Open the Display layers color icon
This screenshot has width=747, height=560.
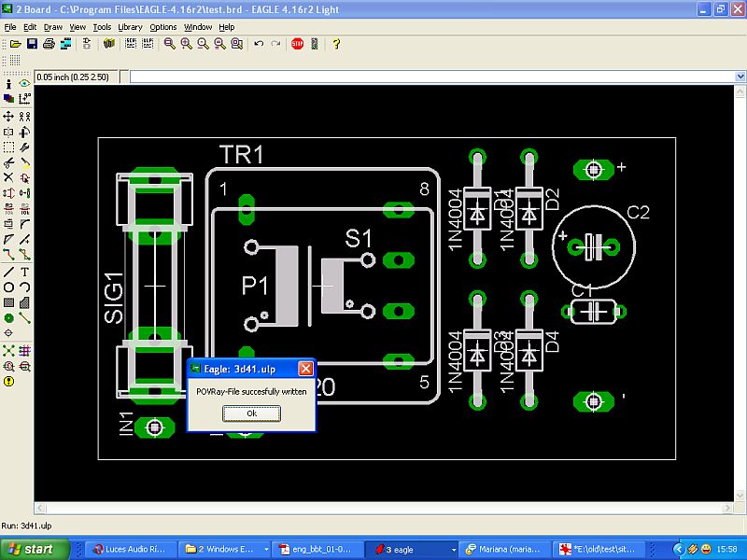point(8,99)
